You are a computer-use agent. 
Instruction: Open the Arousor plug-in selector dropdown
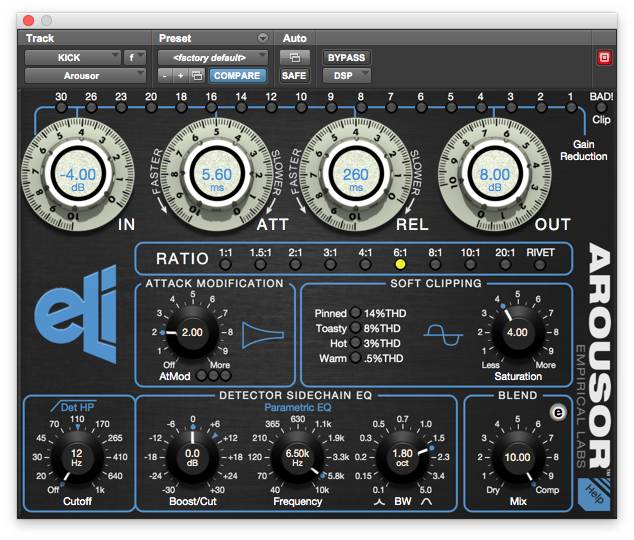tap(85, 76)
